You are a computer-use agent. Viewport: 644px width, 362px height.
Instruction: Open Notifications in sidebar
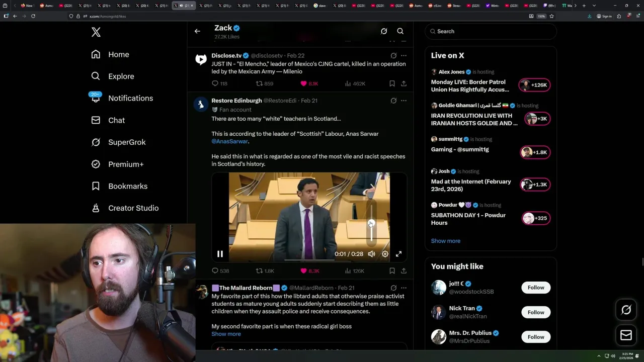click(x=121, y=98)
